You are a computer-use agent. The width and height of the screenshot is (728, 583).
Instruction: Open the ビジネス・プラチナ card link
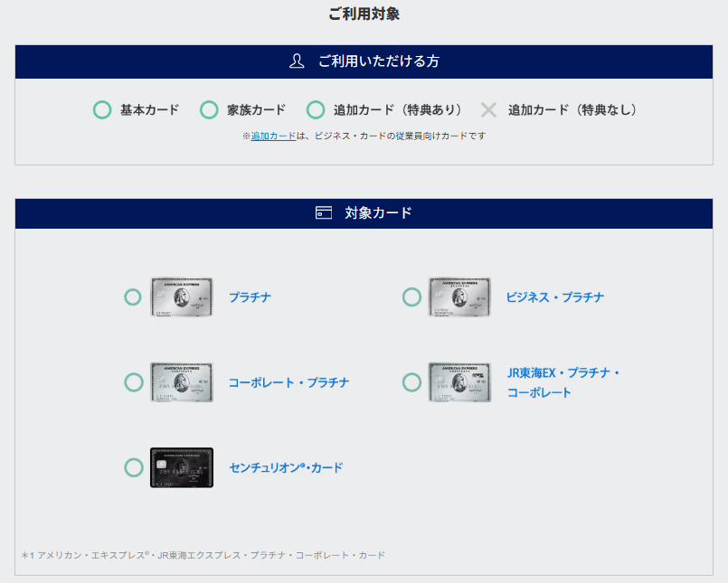click(x=555, y=297)
